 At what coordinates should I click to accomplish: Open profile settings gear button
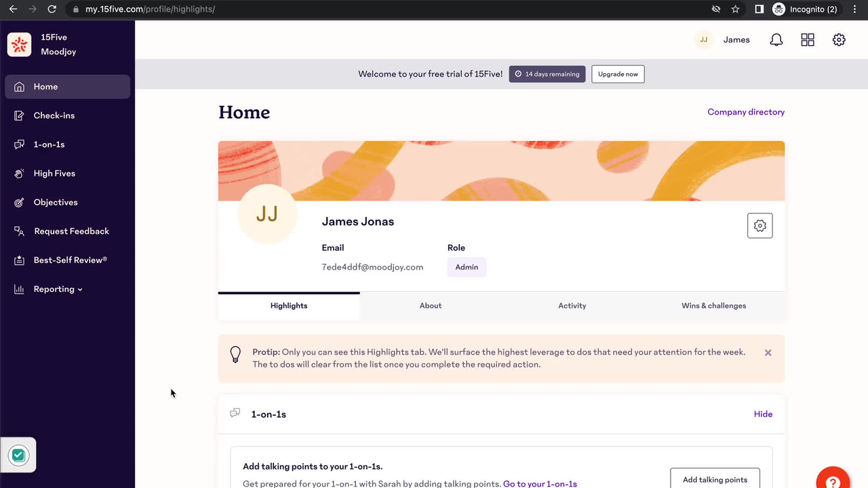pyautogui.click(x=759, y=226)
